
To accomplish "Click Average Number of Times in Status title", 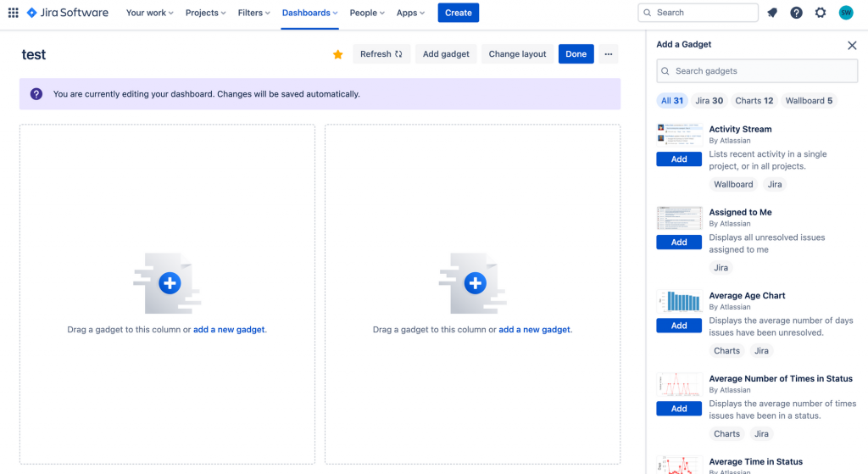I will 781,379.
